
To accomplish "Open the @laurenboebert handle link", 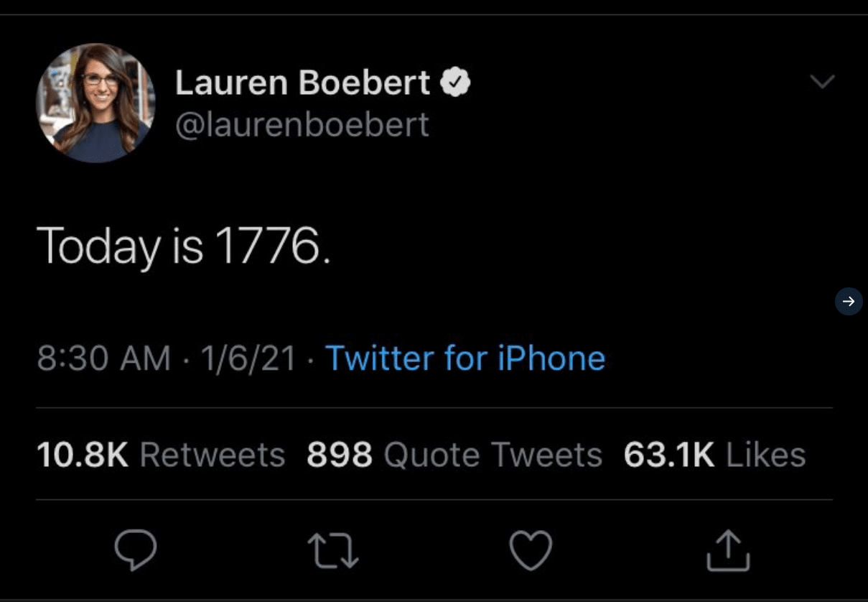I will click(x=302, y=125).
